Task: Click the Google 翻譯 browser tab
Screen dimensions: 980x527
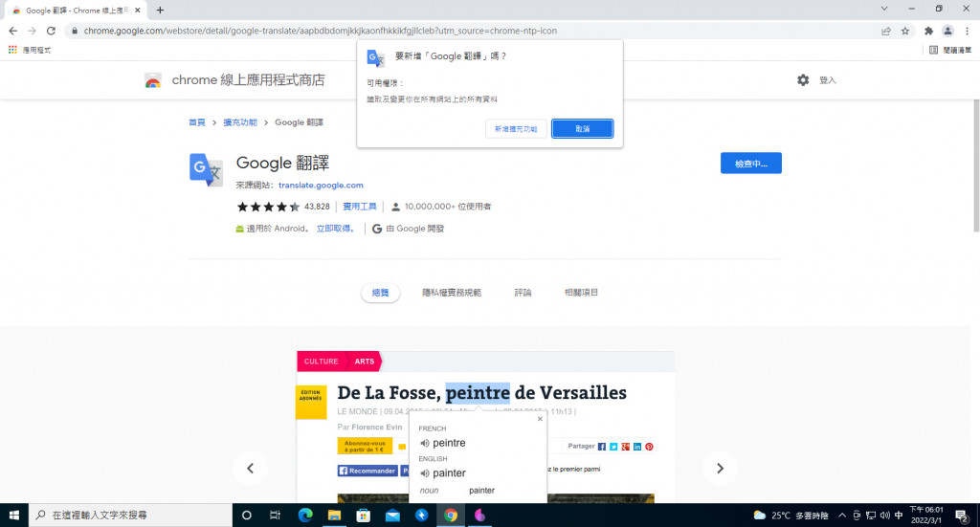Action: [x=75, y=11]
